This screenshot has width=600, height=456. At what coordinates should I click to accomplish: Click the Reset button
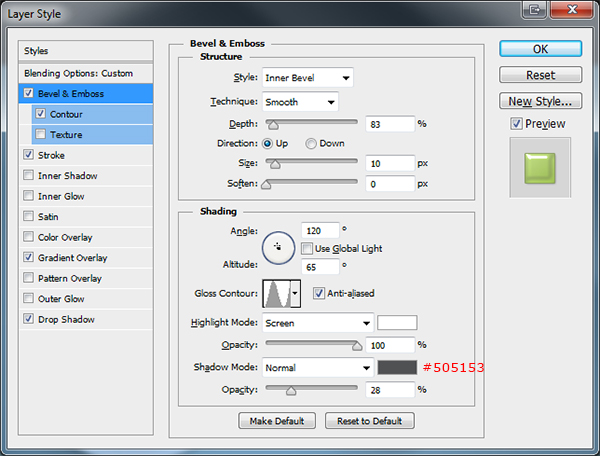(540, 75)
